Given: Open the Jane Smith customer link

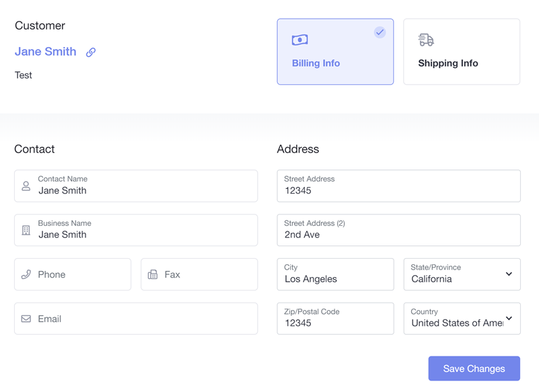Looking at the screenshot, I should [x=46, y=52].
